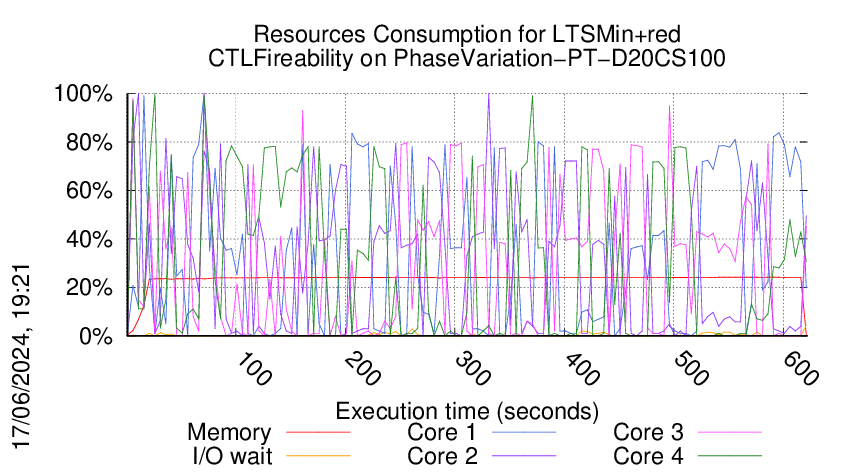
Task: Click the 100 x-axis tick label
Action: (x=254, y=370)
